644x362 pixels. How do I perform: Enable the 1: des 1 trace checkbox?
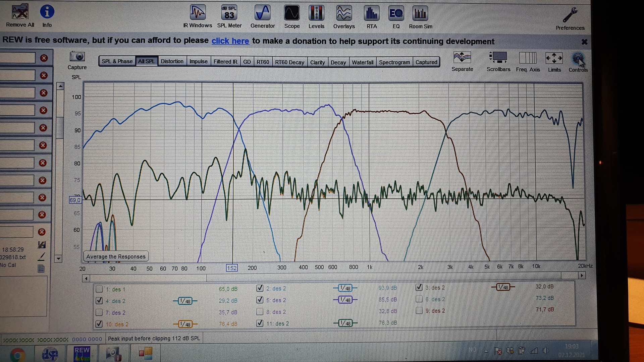coord(99,289)
